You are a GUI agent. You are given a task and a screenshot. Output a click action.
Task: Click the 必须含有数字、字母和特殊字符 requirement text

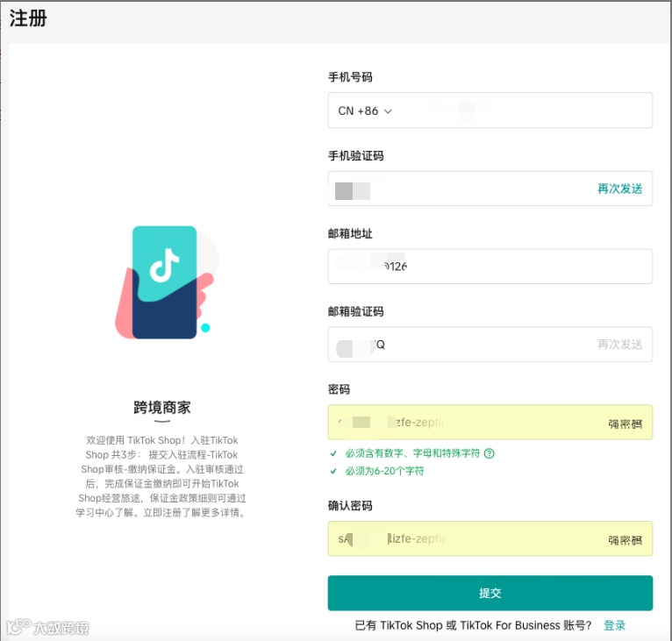click(x=412, y=453)
